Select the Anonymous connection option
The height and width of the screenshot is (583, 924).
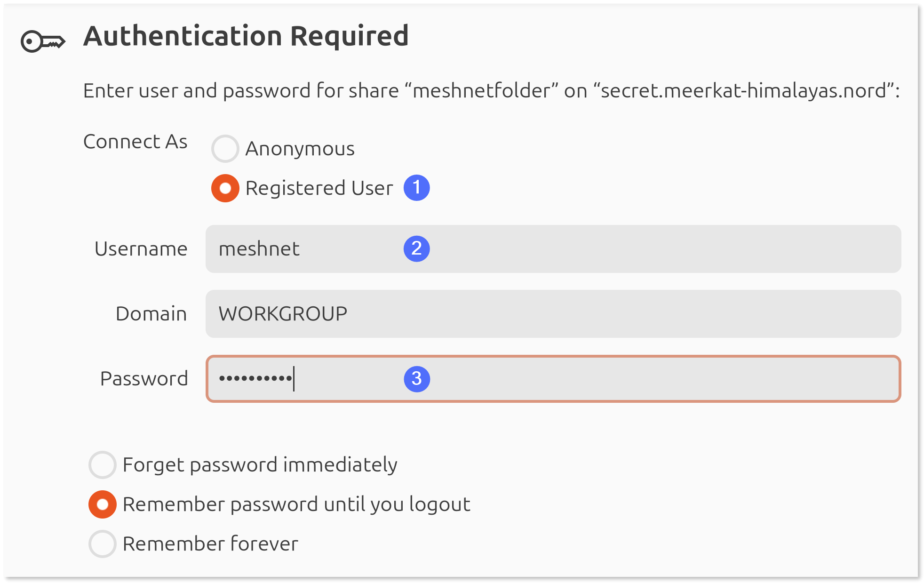click(x=225, y=149)
